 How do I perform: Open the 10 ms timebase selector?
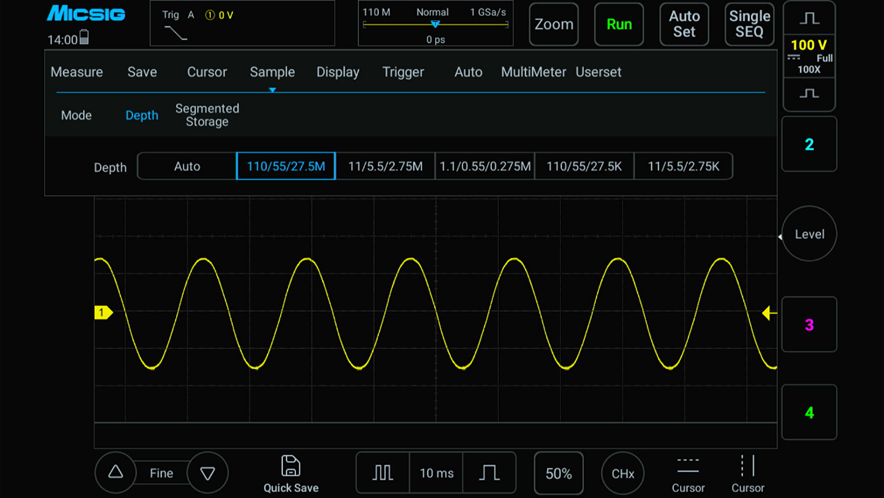[436, 473]
